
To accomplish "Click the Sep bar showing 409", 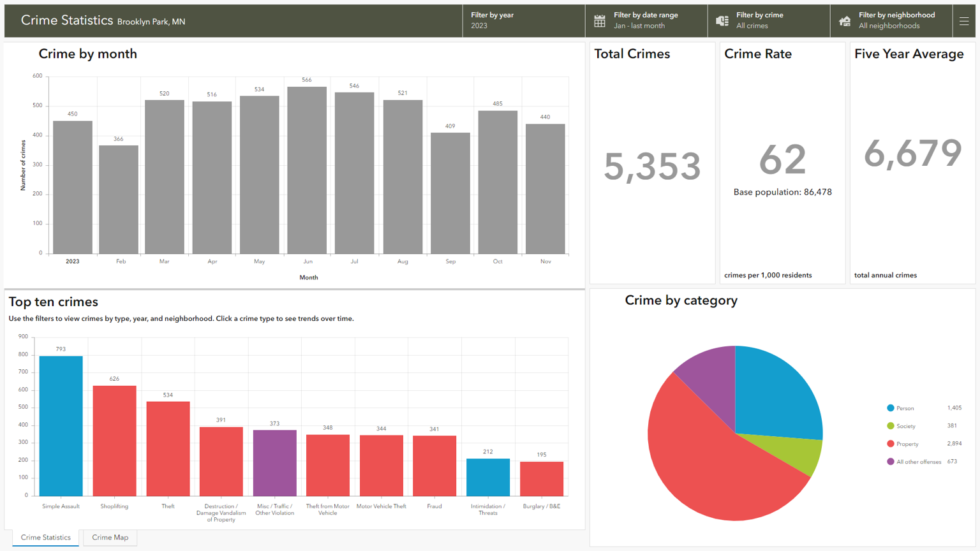I will [x=450, y=193].
